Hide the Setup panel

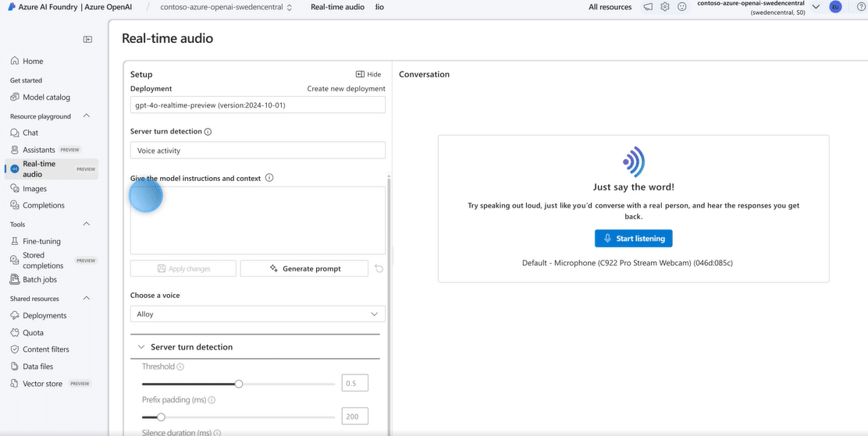[368, 74]
